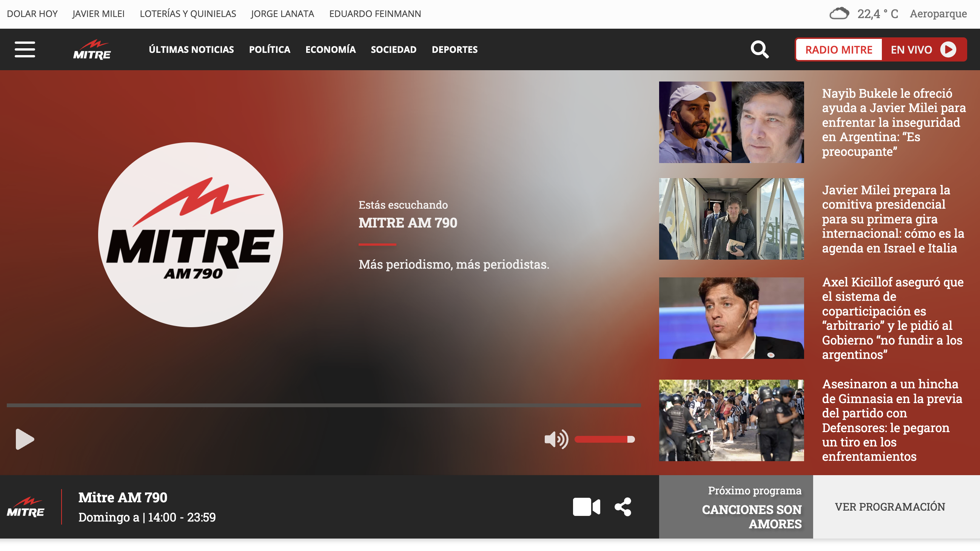Click 'Domingo a | 14:00 - 23:59' schedule
This screenshot has width=980, height=551.
(147, 517)
